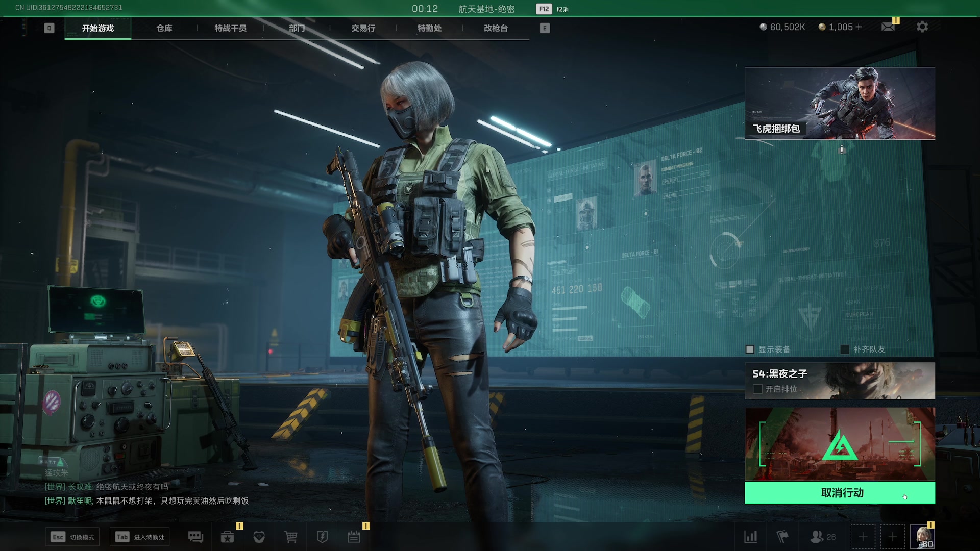Click the 航天基地-绝密 map label
Image resolution: width=980 pixels, height=551 pixels.
(x=486, y=9)
